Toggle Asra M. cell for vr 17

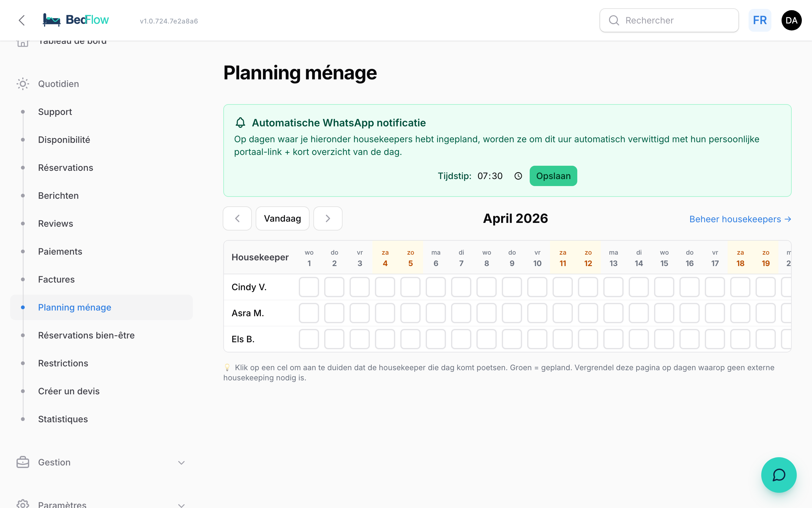click(715, 313)
